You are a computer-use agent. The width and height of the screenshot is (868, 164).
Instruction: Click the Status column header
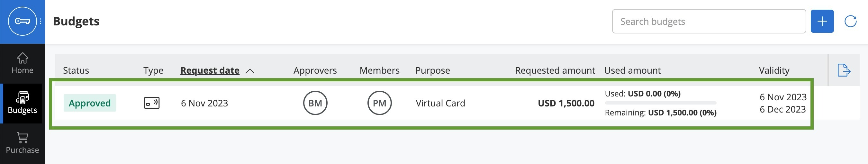pyautogui.click(x=76, y=70)
